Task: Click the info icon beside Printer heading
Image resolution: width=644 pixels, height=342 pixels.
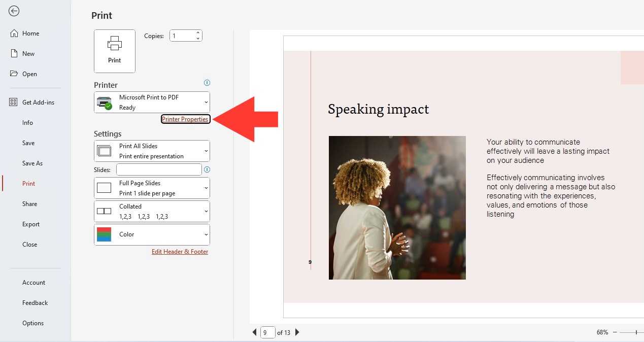Action: tap(207, 83)
